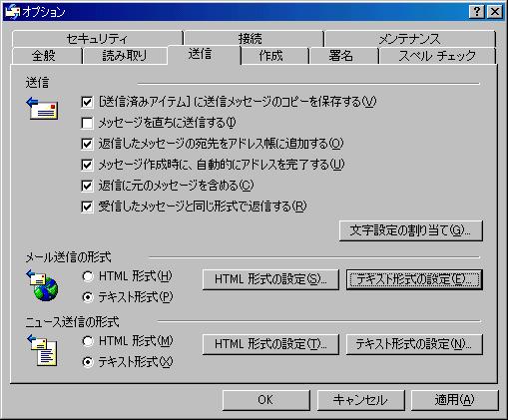Open news HTML 形式の設定(T) button

[270, 344]
